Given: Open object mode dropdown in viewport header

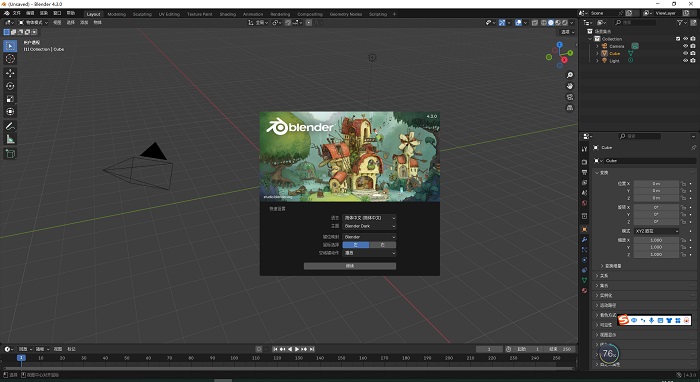Looking at the screenshot, I should (x=33, y=22).
